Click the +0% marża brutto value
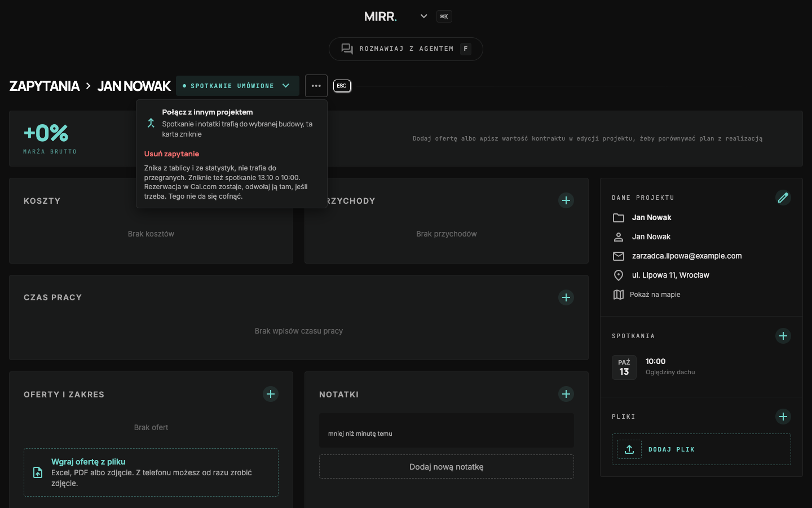Screen dimensions: 812x508 [46, 133]
